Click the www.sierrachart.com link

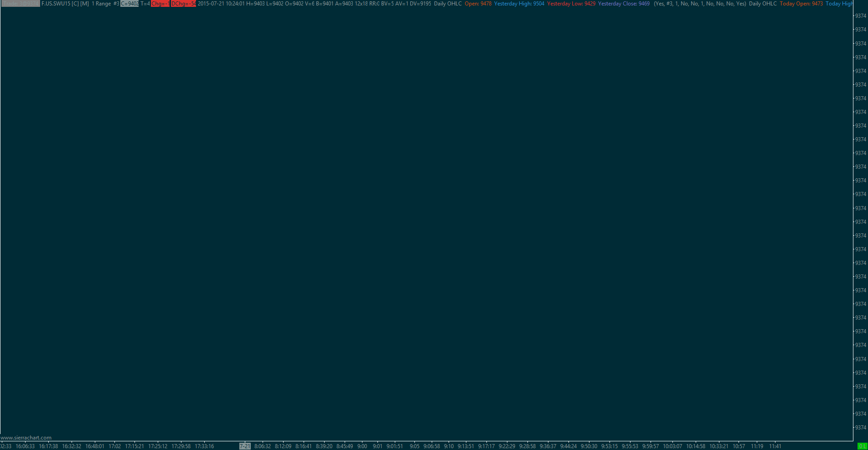tap(26, 438)
